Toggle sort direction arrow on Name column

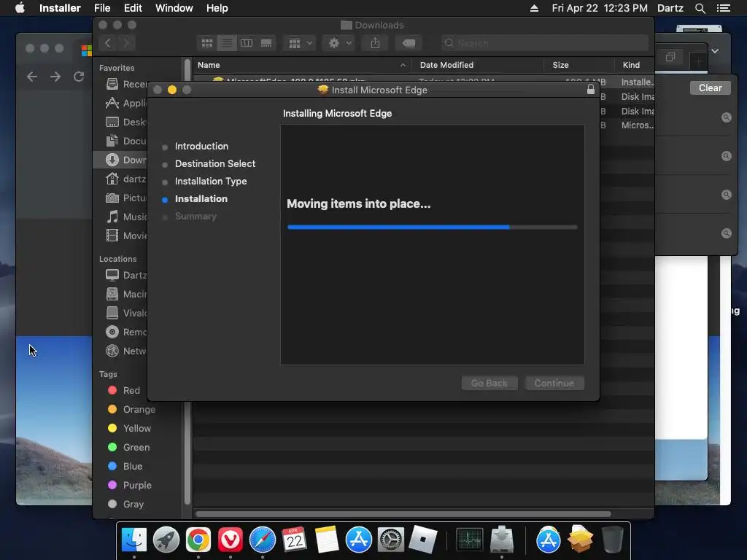click(x=403, y=65)
